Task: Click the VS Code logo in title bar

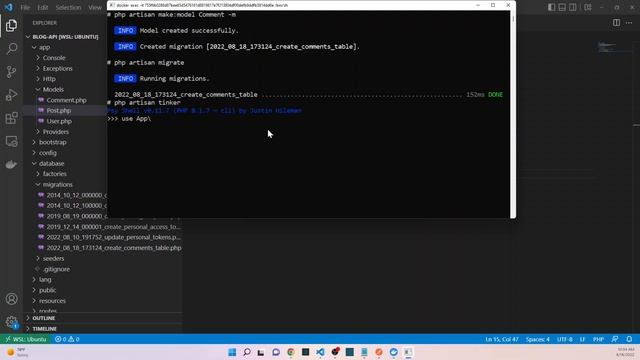Action: point(9,7)
